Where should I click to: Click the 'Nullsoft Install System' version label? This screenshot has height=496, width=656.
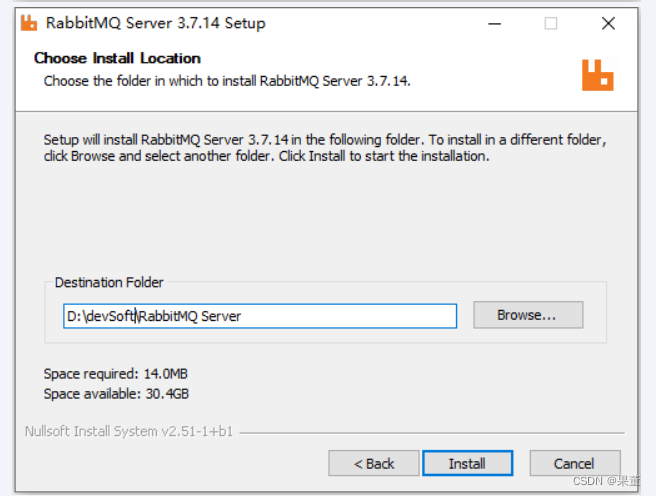(128, 432)
